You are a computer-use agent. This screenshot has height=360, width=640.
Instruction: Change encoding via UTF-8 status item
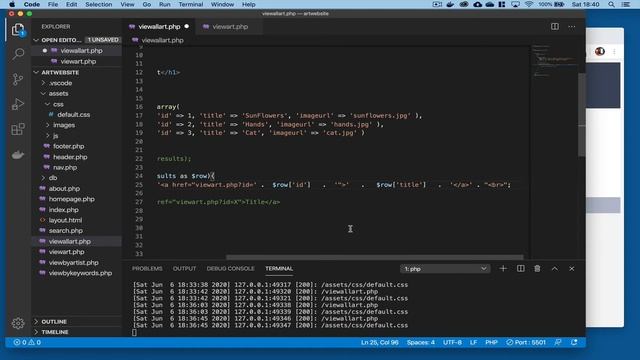(x=452, y=342)
